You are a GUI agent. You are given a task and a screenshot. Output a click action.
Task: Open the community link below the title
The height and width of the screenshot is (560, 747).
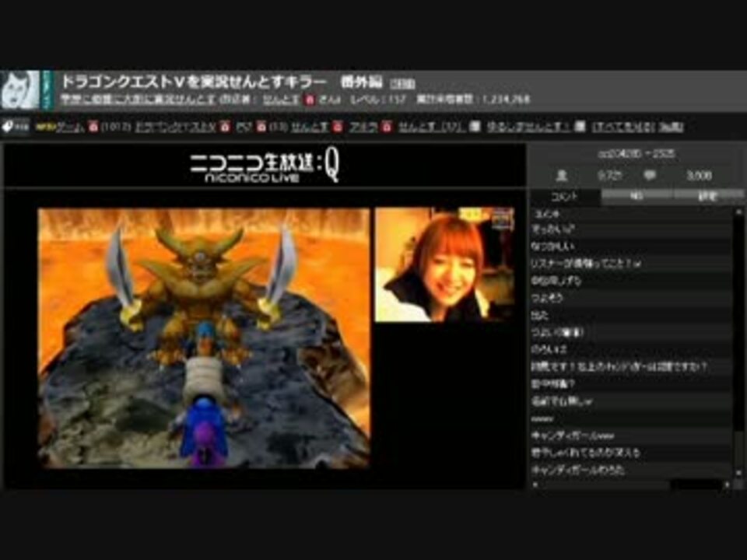[139, 100]
